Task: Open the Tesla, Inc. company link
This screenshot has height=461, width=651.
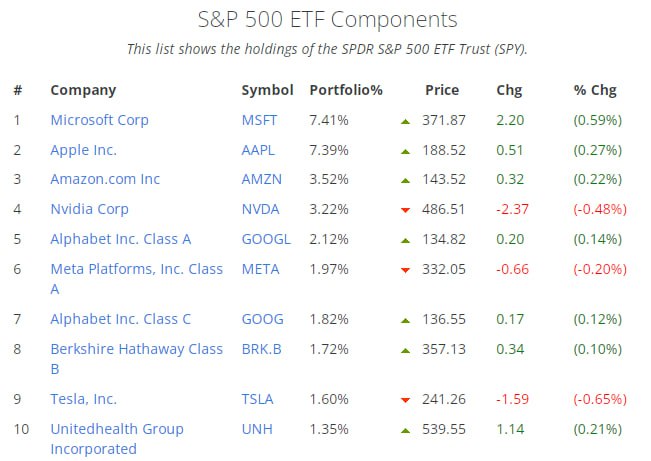Action: (83, 398)
